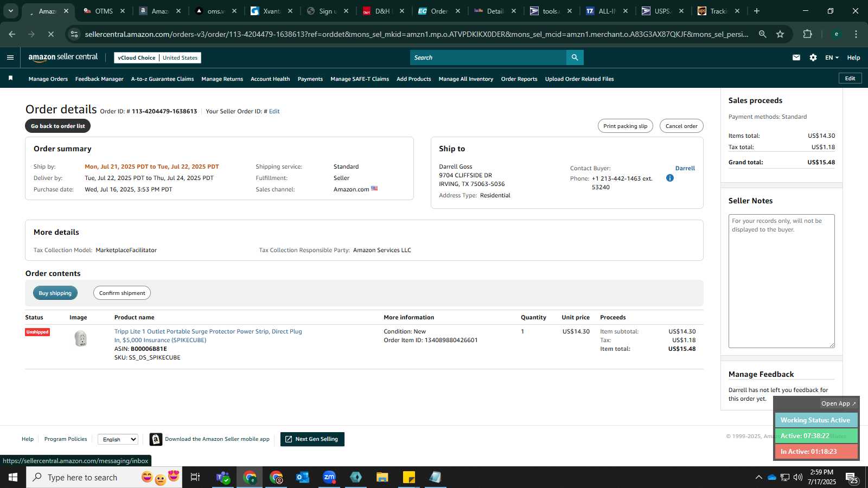Open Payments menu item
Viewport: 868px width, 488px height.
coord(310,79)
